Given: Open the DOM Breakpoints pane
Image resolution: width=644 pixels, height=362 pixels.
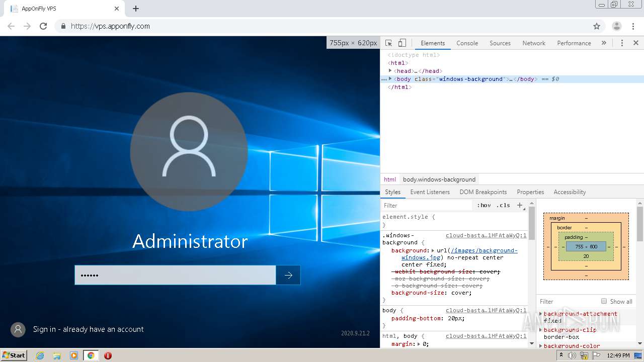Looking at the screenshot, I should [483, 192].
